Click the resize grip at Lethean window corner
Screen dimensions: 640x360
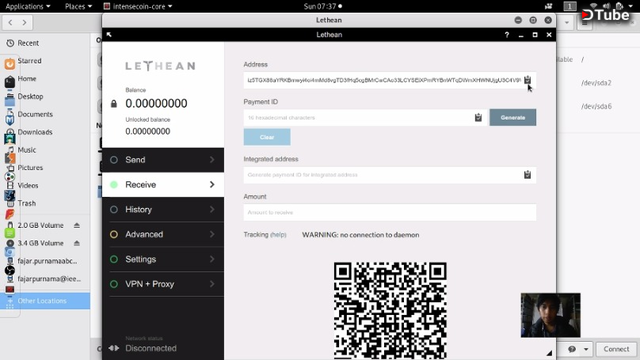point(549,353)
